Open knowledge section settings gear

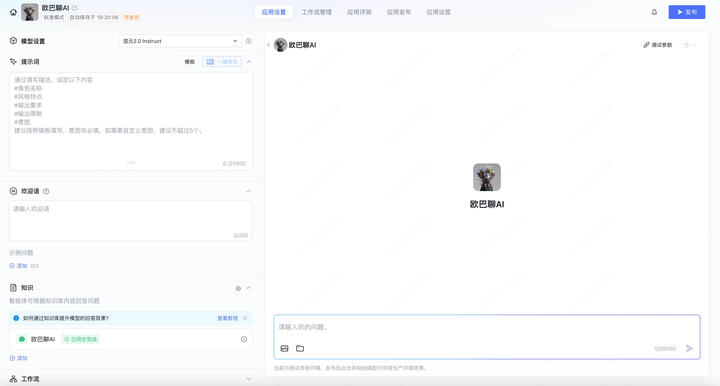(238, 288)
